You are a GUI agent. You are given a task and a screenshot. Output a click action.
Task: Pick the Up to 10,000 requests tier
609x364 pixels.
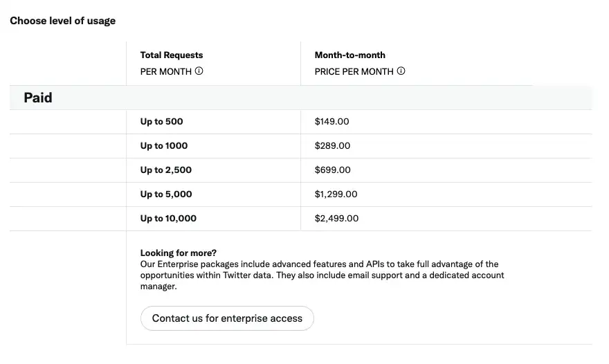point(168,219)
